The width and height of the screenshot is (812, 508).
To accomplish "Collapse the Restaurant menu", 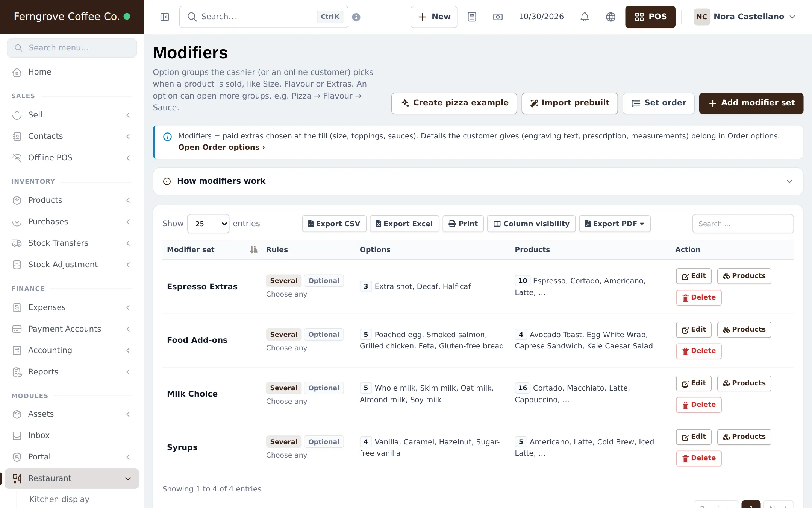I will [71, 478].
